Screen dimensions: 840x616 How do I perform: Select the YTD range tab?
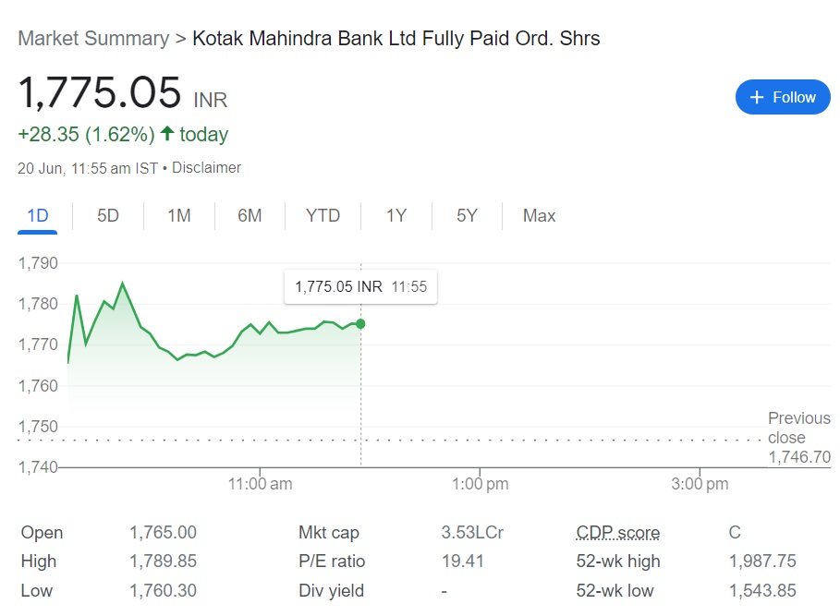[x=323, y=216]
